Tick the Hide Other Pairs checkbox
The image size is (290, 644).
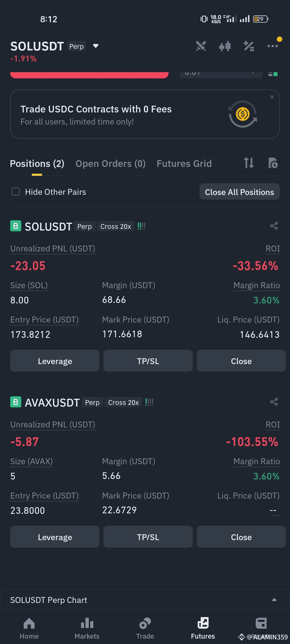[x=16, y=192]
